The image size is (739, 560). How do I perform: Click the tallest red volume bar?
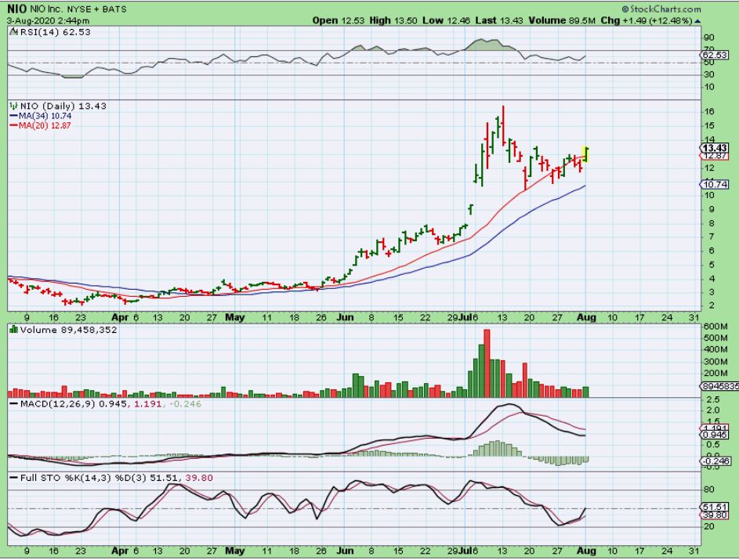487,363
